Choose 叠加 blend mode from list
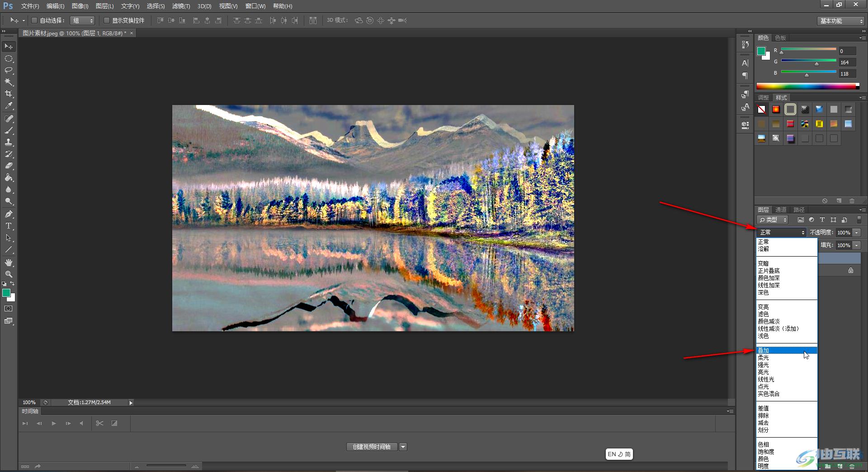Image resolution: width=868 pixels, height=472 pixels. 787,350
